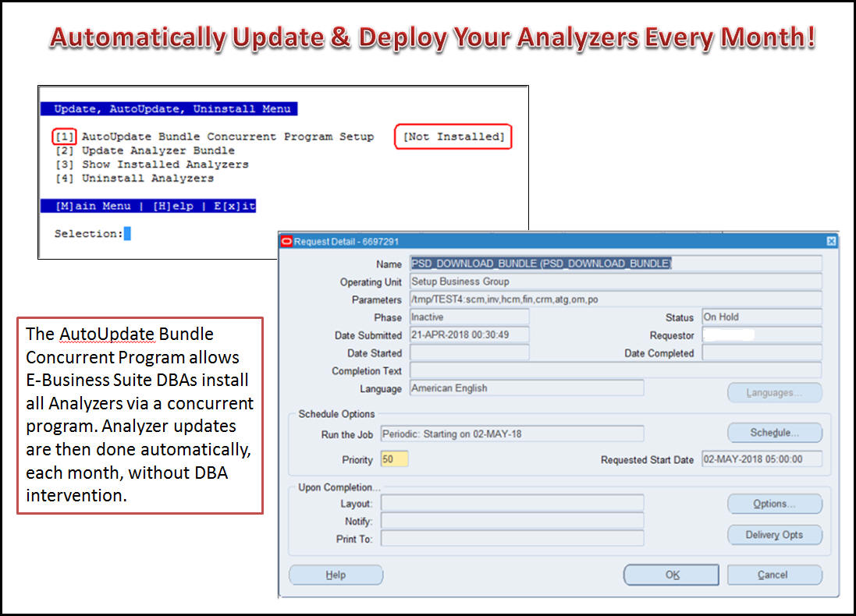The height and width of the screenshot is (616, 856).
Task: Confirm with the OK button
Action: pos(672,575)
